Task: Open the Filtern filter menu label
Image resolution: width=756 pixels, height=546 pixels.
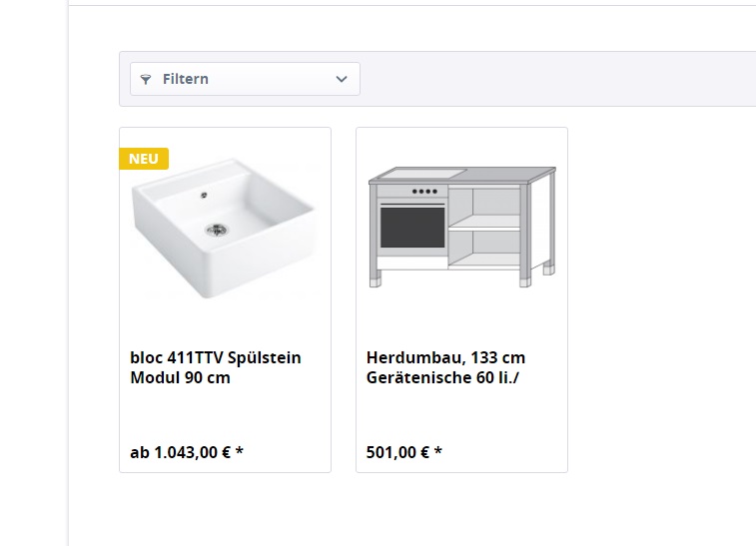Action: coord(186,79)
